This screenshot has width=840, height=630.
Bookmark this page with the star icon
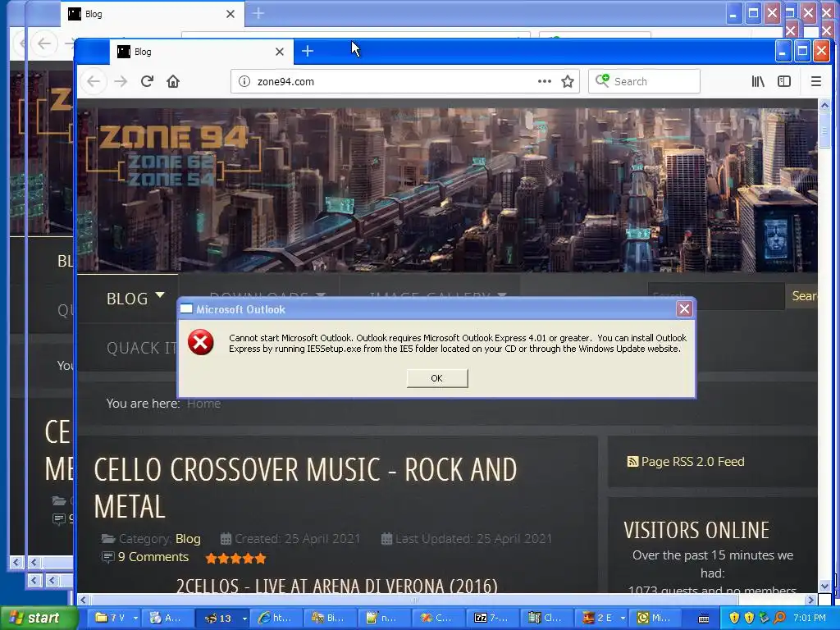(568, 81)
